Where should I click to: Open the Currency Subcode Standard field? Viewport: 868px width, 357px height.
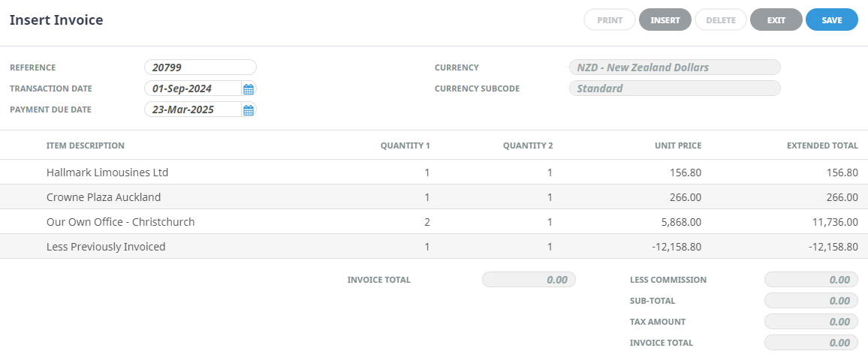(x=674, y=88)
